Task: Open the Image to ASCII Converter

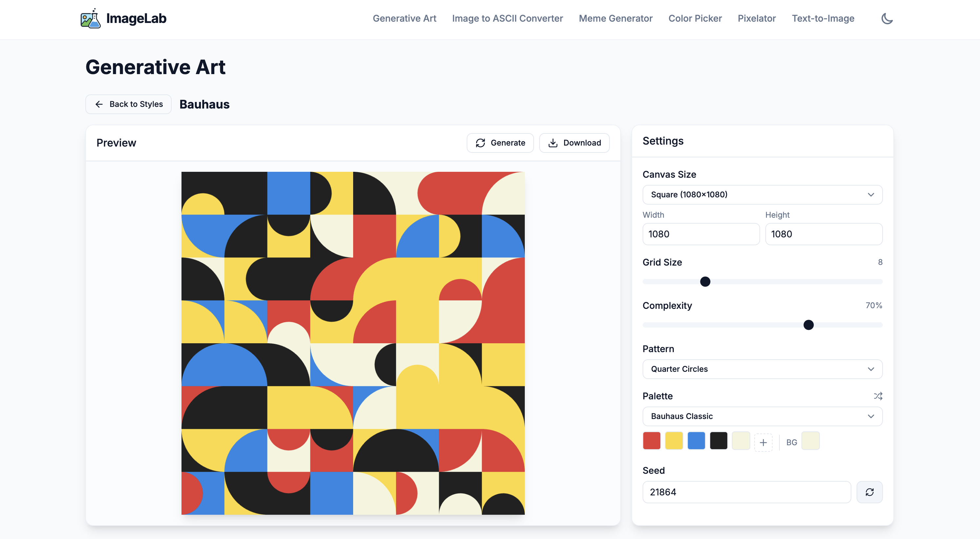Action: (x=507, y=18)
